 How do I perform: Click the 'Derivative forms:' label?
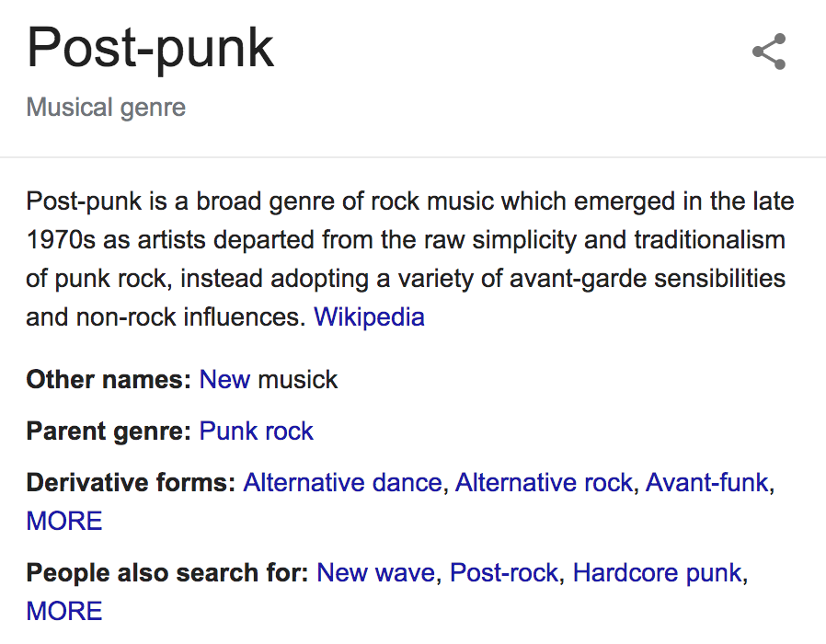(131, 482)
